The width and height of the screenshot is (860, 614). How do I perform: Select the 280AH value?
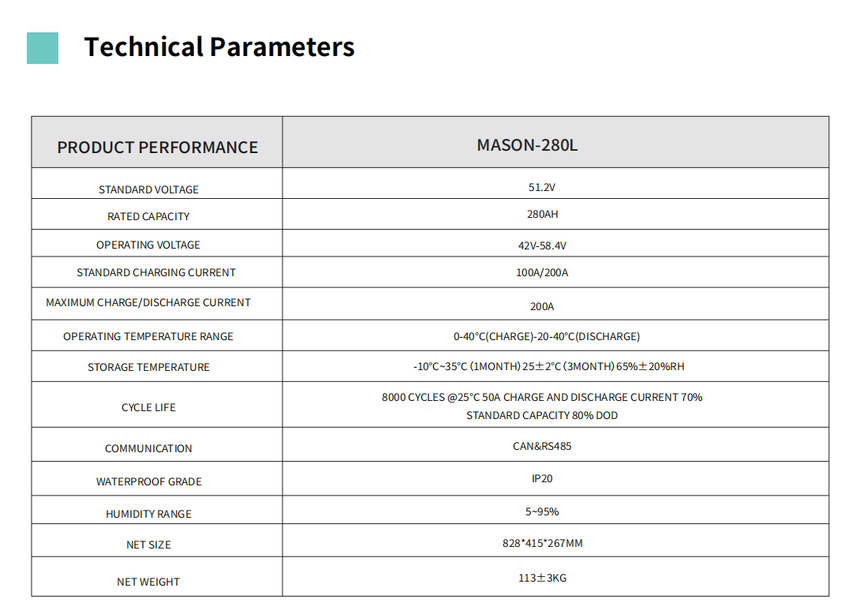pos(542,214)
